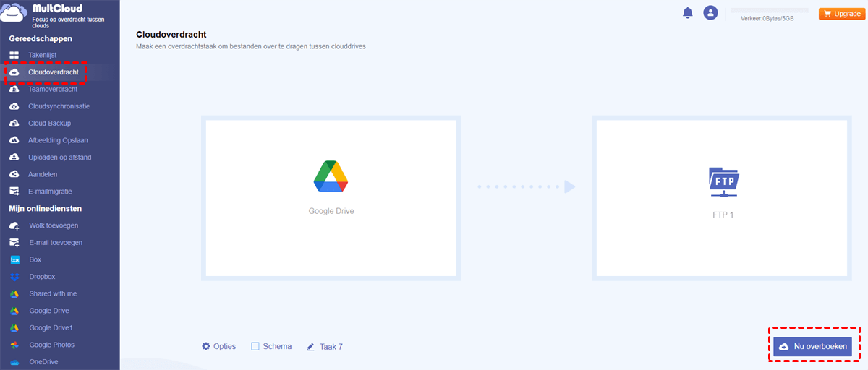Screen dimensions: 868x370
Task: Click the Uploaden op afstand icon
Action: 14,158
